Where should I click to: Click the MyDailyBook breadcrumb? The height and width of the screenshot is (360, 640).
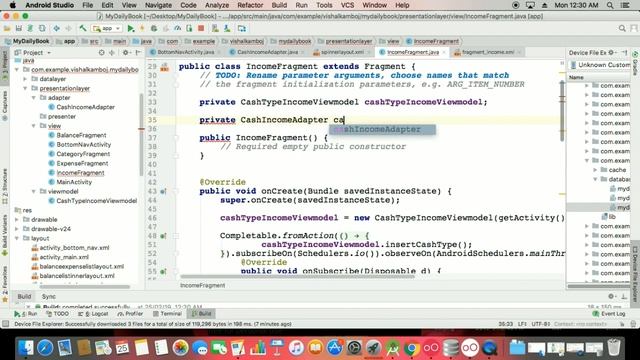[x=27, y=41]
